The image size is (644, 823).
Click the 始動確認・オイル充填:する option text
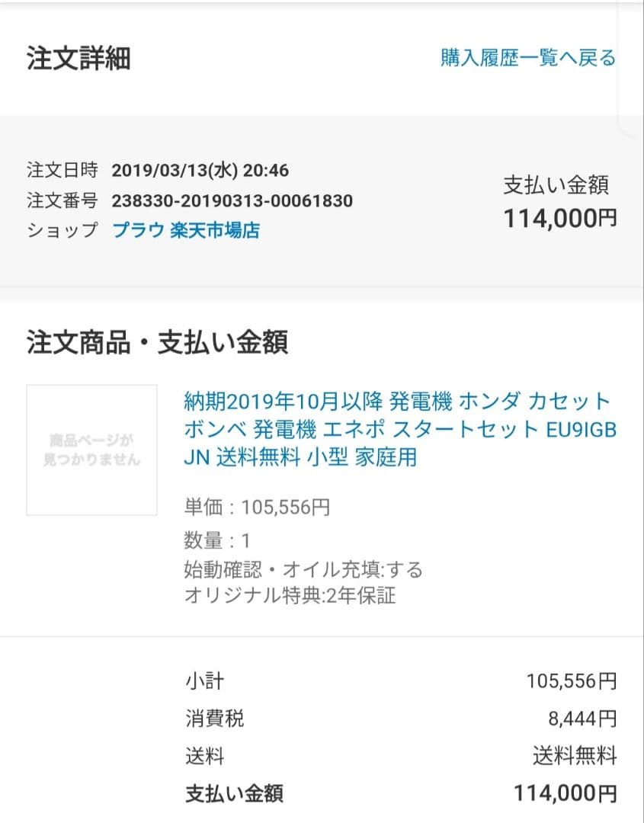pyautogui.click(x=303, y=569)
